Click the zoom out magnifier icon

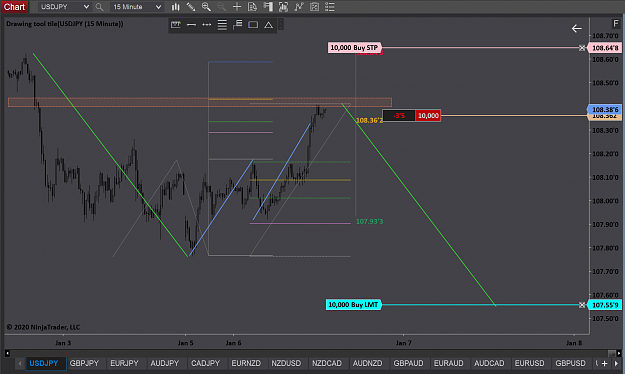(221, 7)
